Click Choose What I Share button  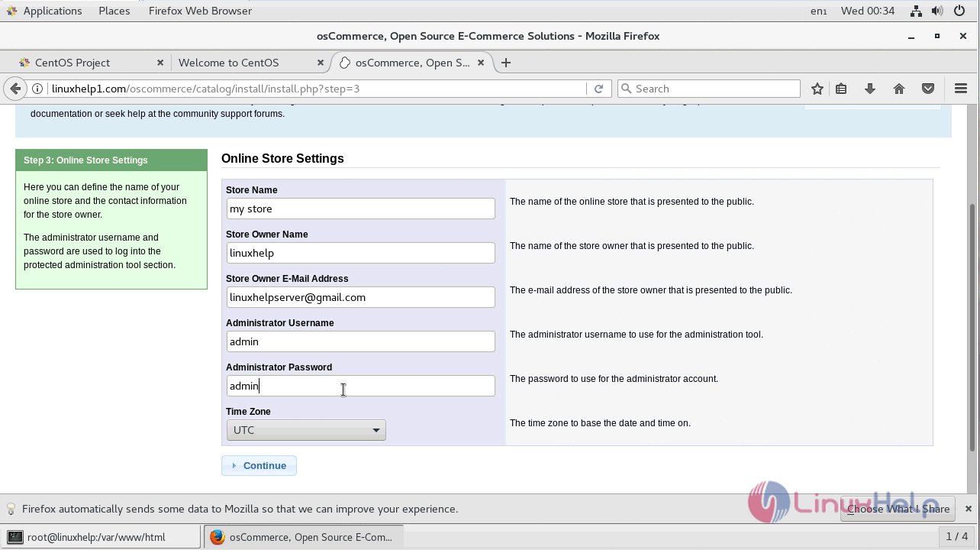[x=898, y=509]
